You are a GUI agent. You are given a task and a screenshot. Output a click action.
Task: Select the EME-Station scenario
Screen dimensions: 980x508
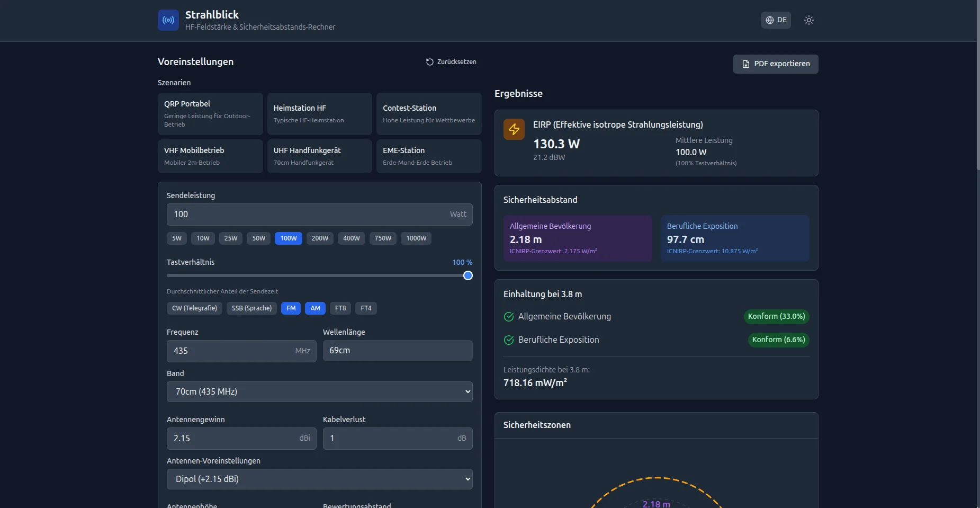pos(428,156)
